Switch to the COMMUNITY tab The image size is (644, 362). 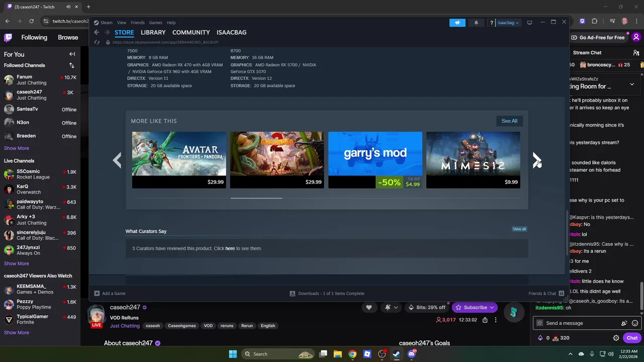(x=191, y=32)
